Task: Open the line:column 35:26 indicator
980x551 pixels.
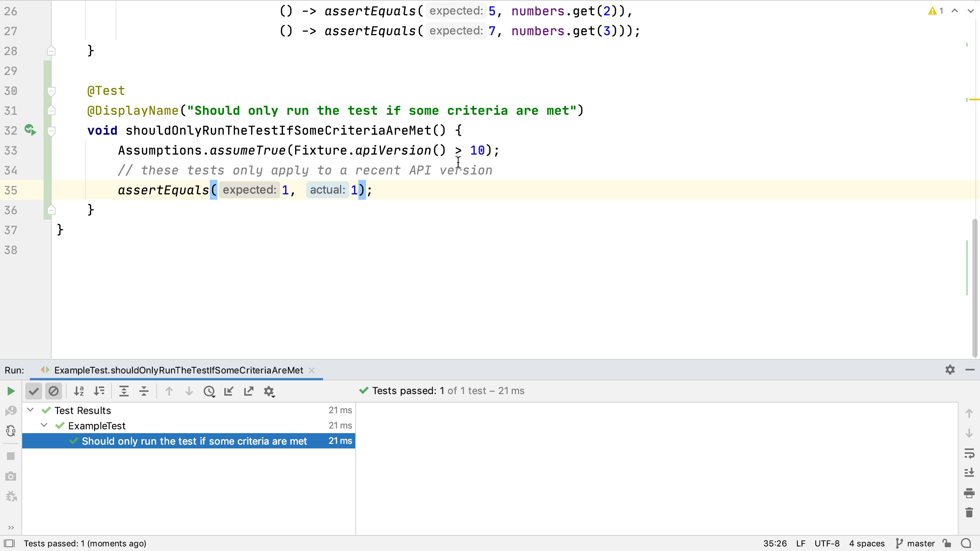Action: (x=775, y=543)
